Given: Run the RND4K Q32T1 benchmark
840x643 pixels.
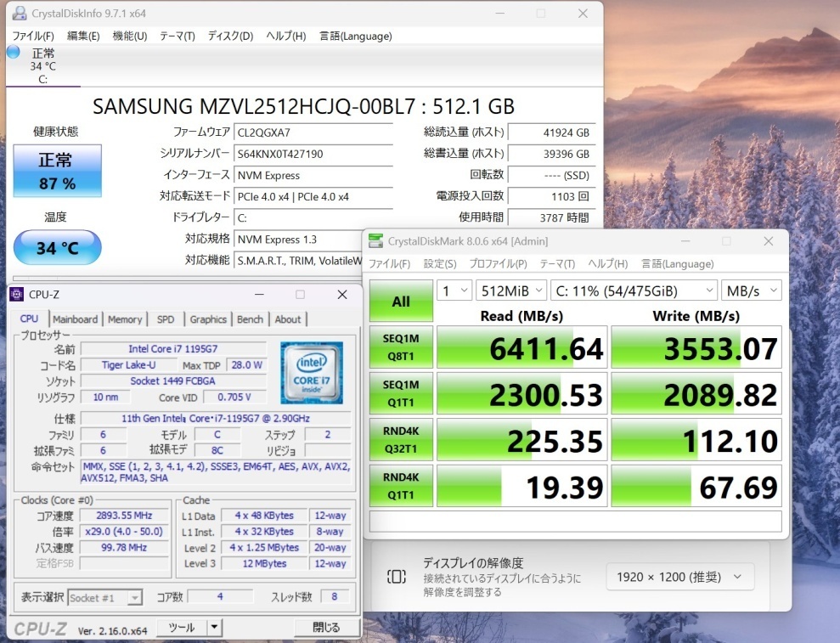Looking at the screenshot, I should [x=401, y=440].
